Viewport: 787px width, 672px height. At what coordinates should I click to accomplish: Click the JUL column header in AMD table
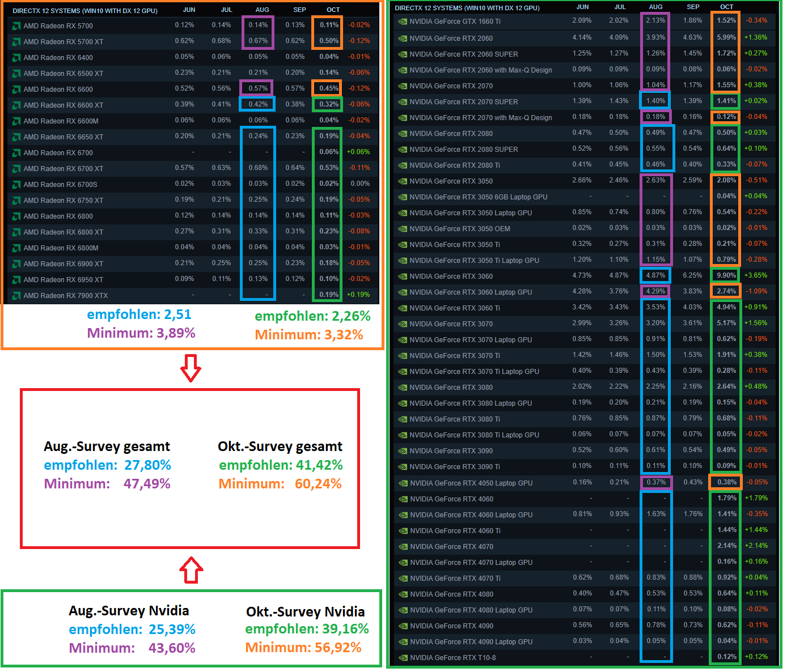pyautogui.click(x=226, y=10)
